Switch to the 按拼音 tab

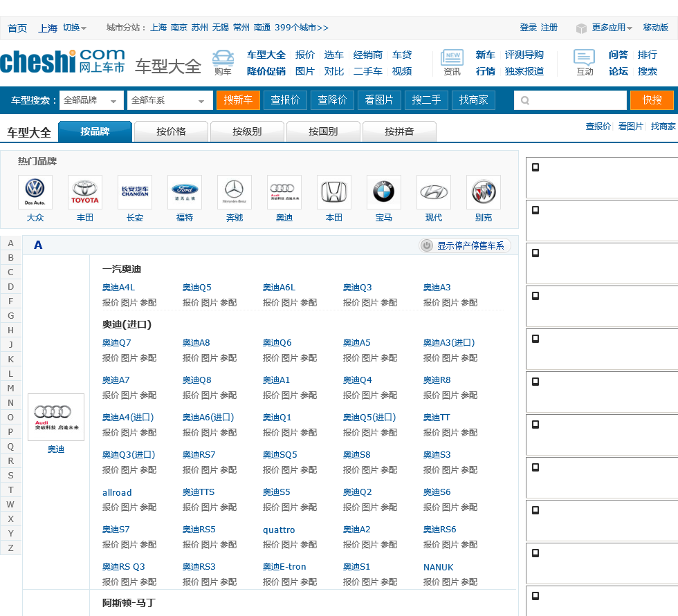pyautogui.click(x=400, y=132)
